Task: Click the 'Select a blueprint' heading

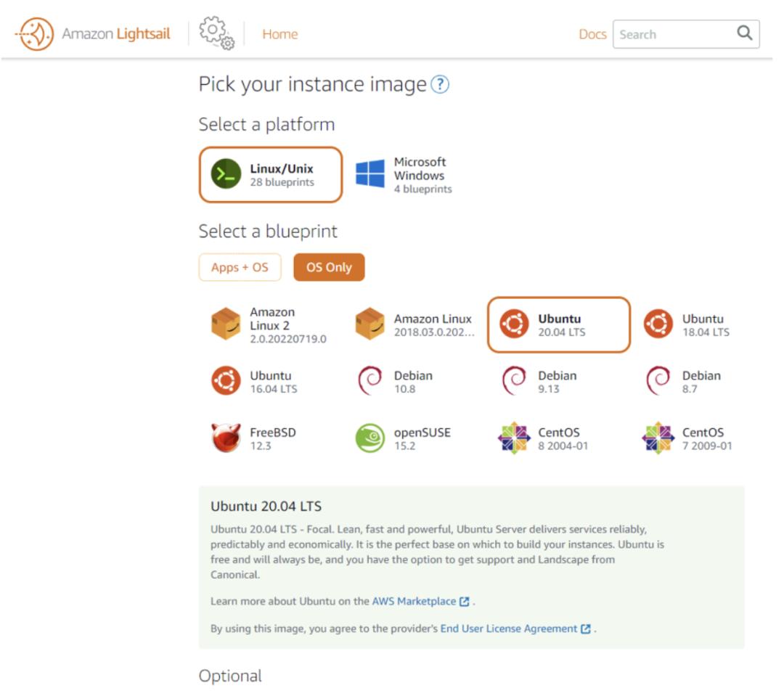Action: pyautogui.click(x=268, y=232)
